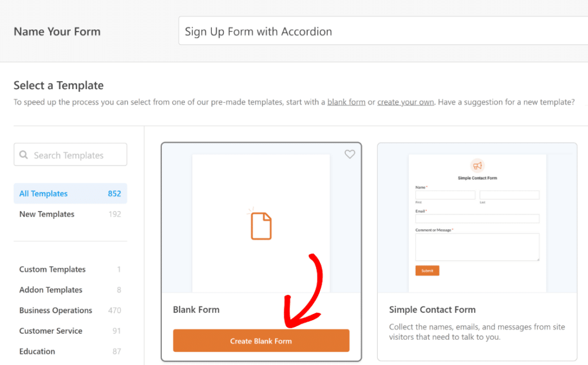Open the "blank form" link
Image resolution: width=588 pixels, height=365 pixels.
346,102
